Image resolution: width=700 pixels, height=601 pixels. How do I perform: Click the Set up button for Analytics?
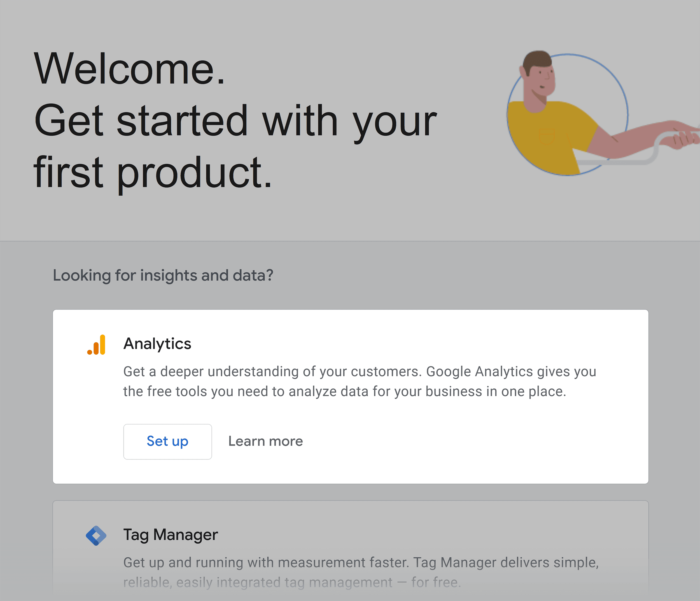coord(167,441)
